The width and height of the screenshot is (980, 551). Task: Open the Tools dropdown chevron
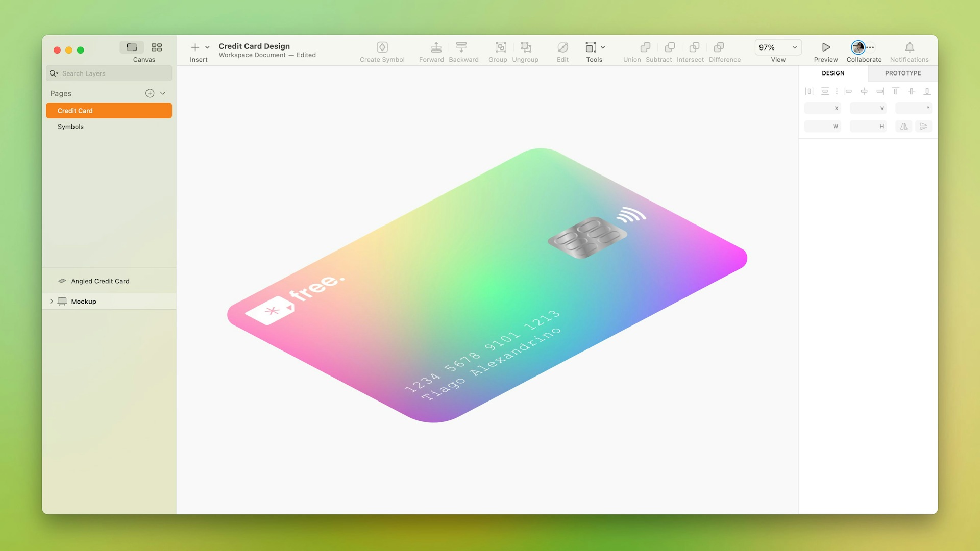click(603, 47)
